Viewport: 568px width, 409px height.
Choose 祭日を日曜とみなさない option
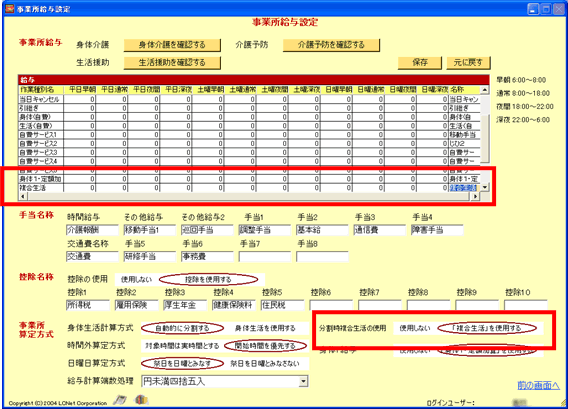(265, 363)
